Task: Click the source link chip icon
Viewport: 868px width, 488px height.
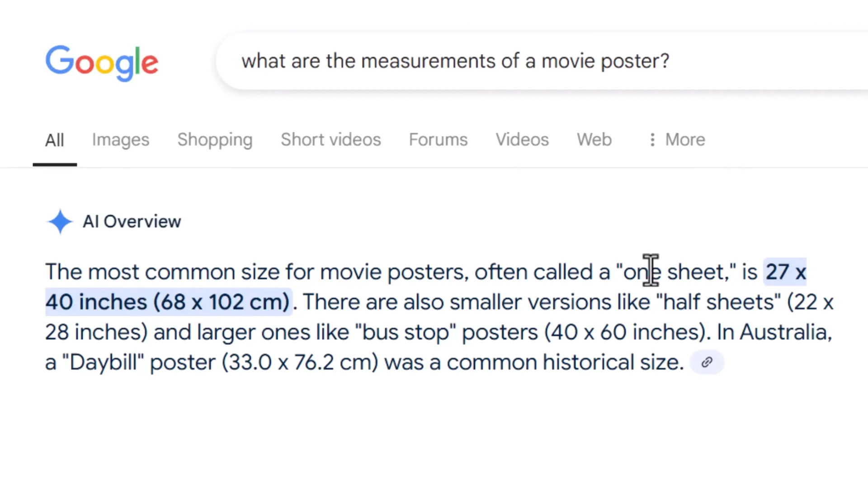Action: [x=707, y=362]
